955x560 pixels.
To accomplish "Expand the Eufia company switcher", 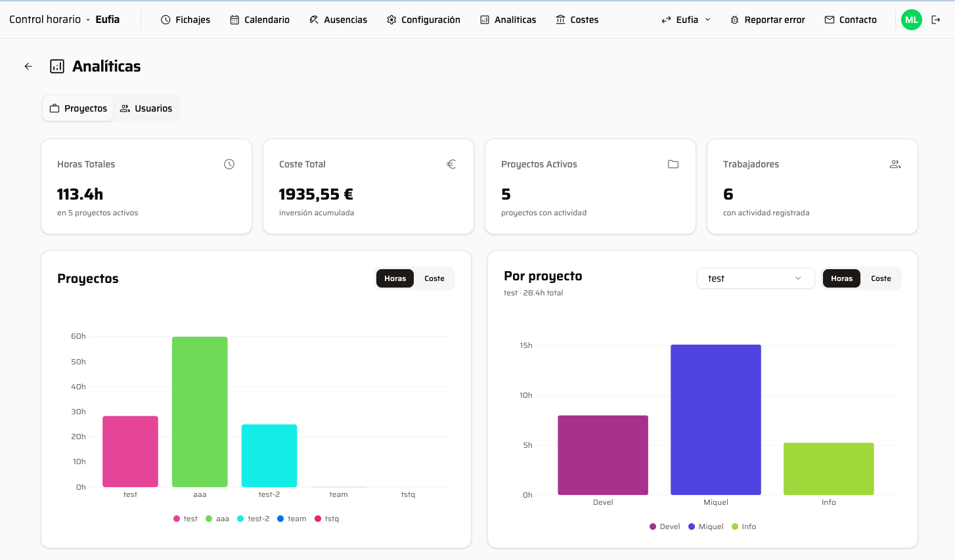I will 685,20.
